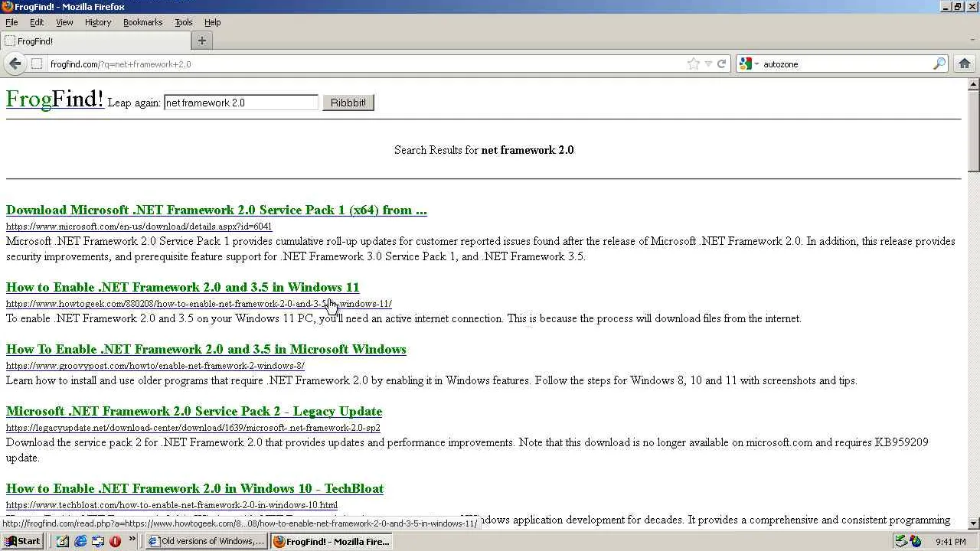Open How to Enable .NET in Windows 11 result

click(x=182, y=288)
